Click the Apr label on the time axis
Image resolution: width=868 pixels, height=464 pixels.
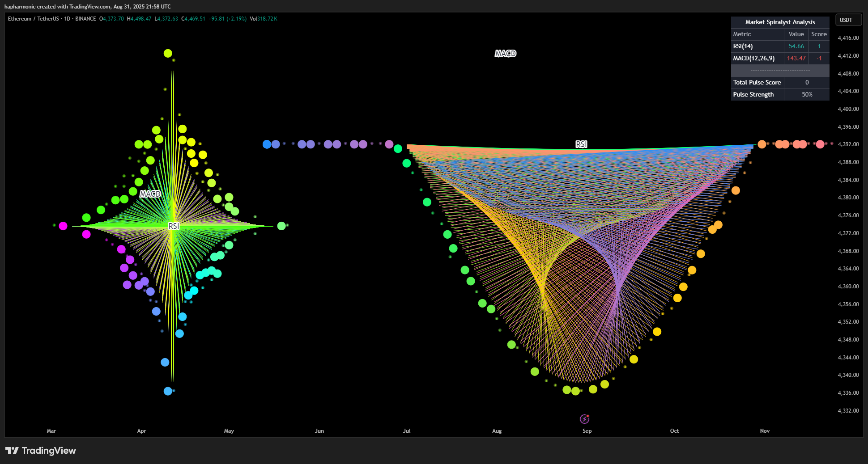(141, 431)
